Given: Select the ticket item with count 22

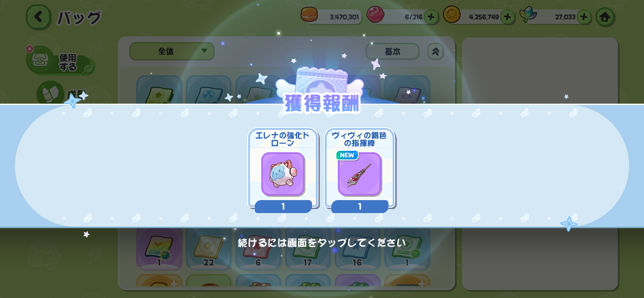Looking at the screenshot, I should coord(209,249).
